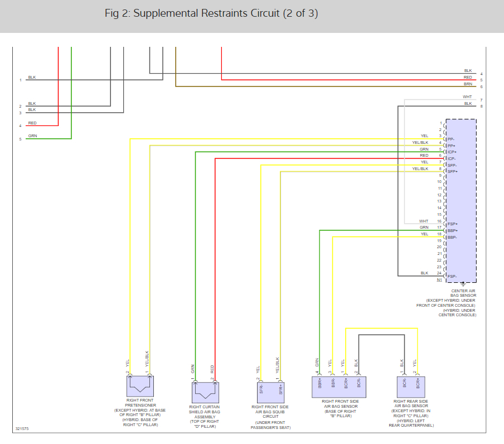This screenshot has width=504, height=444.
Task: Click the SFP+ pin 8 terminal label
Action: [452, 172]
